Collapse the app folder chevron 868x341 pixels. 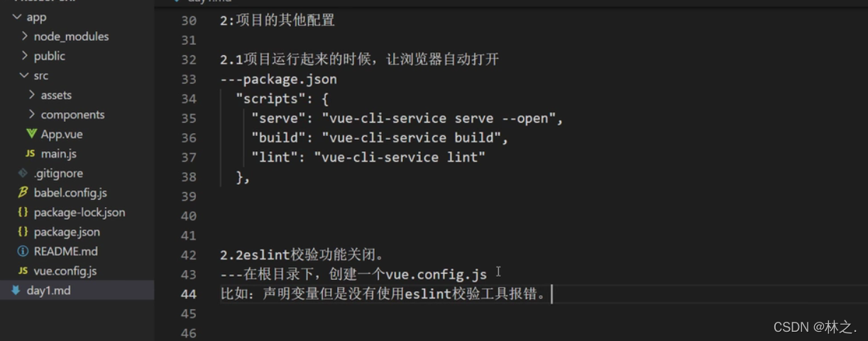[17, 17]
